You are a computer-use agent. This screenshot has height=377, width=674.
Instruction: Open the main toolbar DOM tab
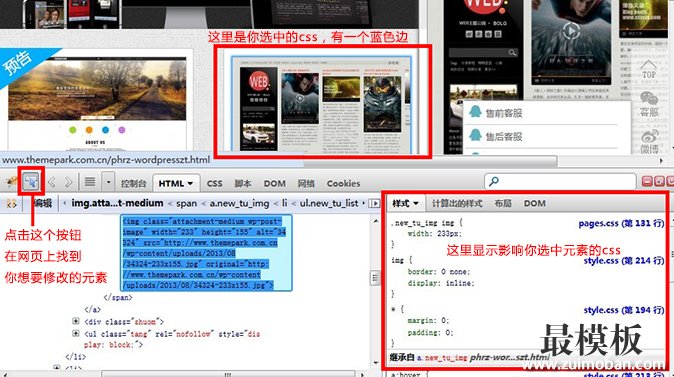click(275, 184)
